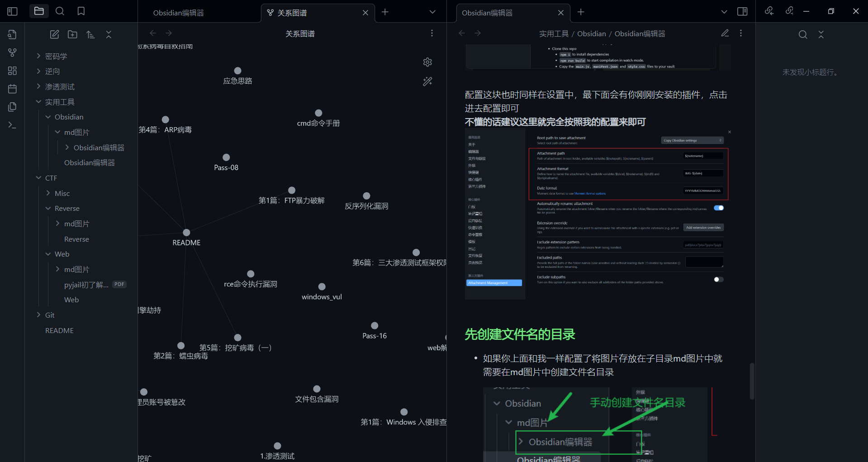Open the bookmarks tab in sidebar
Screen dimensions: 868x462
point(81,11)
